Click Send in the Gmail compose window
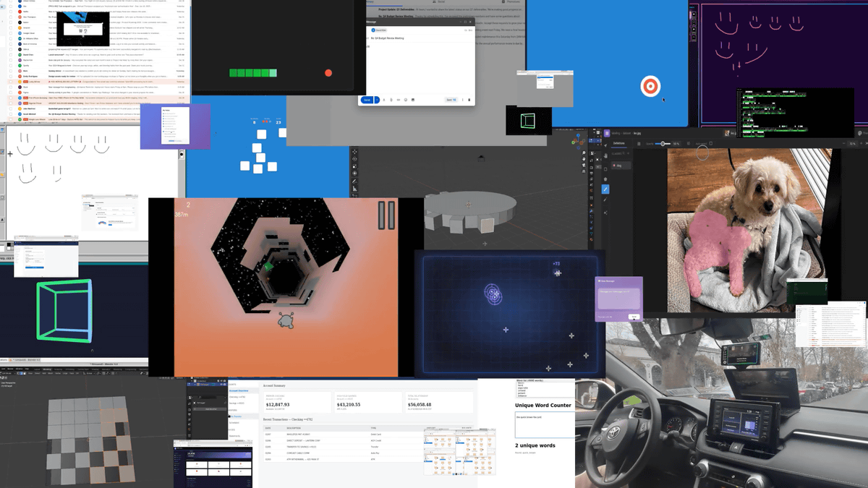Viewport: 868px width, 488px height. coord(367,100)
